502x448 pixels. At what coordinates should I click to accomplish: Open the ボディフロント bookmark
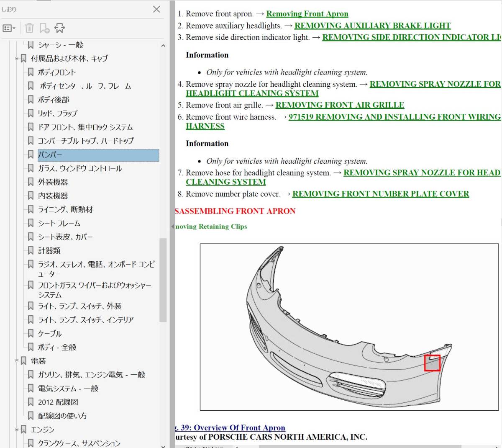(x=57, y=72)
